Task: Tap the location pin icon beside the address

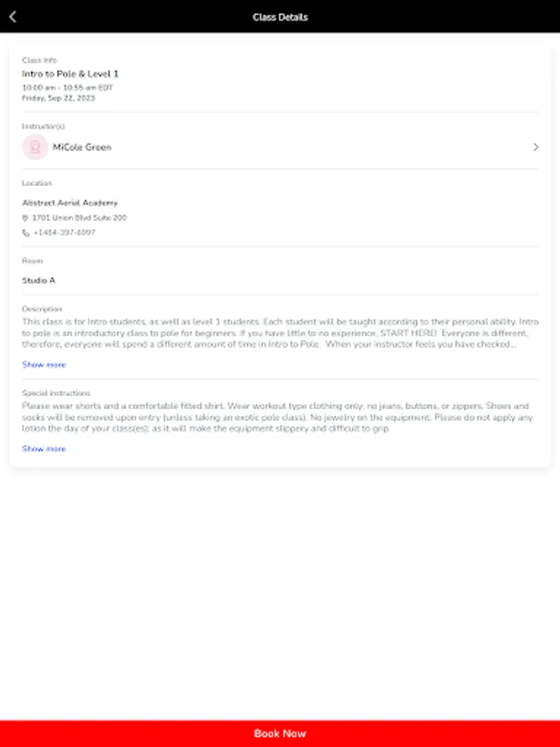Action: tap(24, 217)
